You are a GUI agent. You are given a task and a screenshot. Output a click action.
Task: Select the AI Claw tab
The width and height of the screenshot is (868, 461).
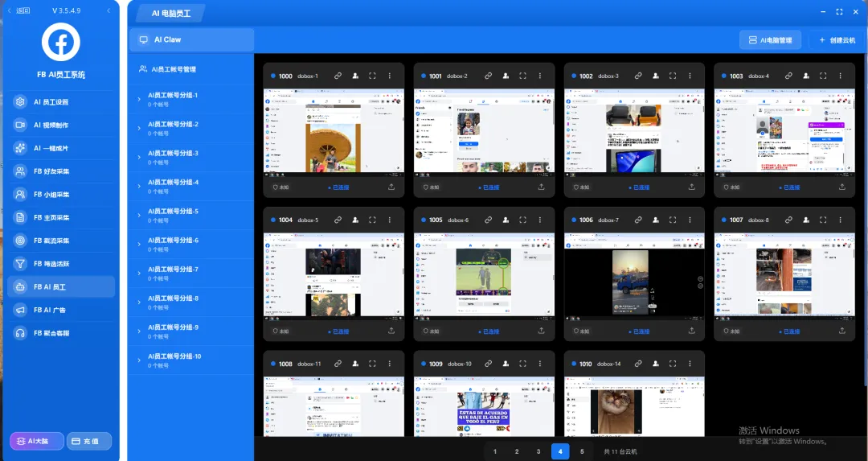click(x=191, y=40)
